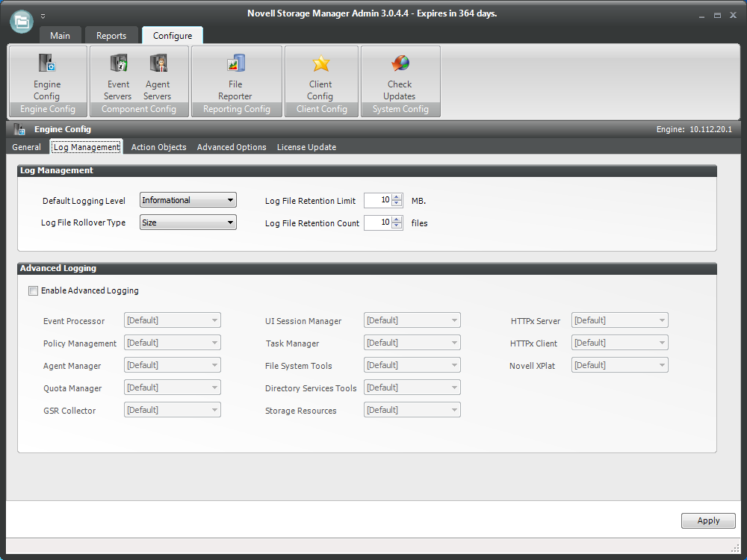Increase Log File Retention Count value
Image resolution: width=747 pixels, height=560 pixels.
397,220
